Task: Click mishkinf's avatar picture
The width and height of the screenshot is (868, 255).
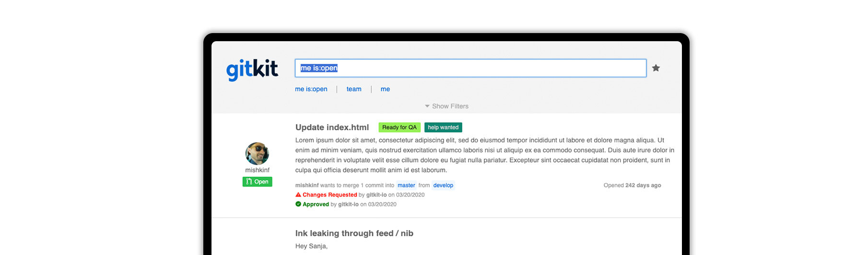Action: click(257, 154)
